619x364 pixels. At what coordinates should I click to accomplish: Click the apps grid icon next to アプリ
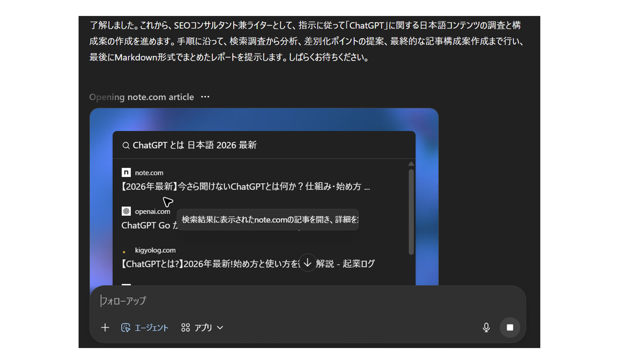click(x=186, y=327)
